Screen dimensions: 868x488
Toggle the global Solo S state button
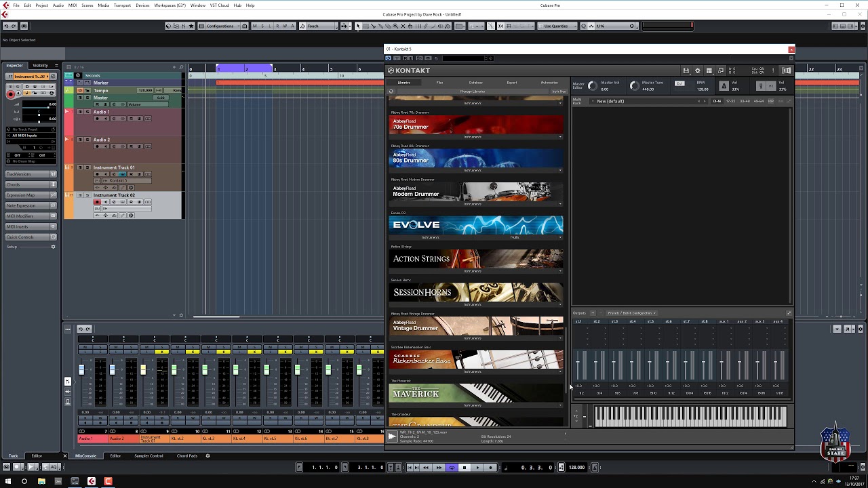(262, 26)
